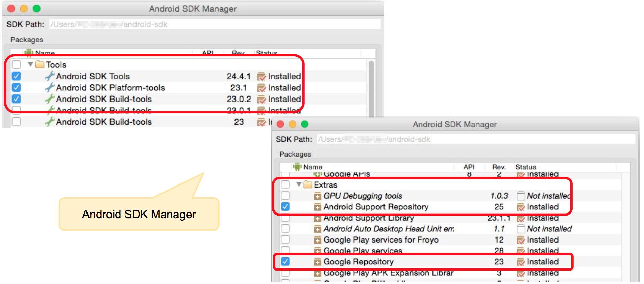644x284 pixels.
Task: Select Android Auto Desktop Head Unit row text
Action: point(389,229)
